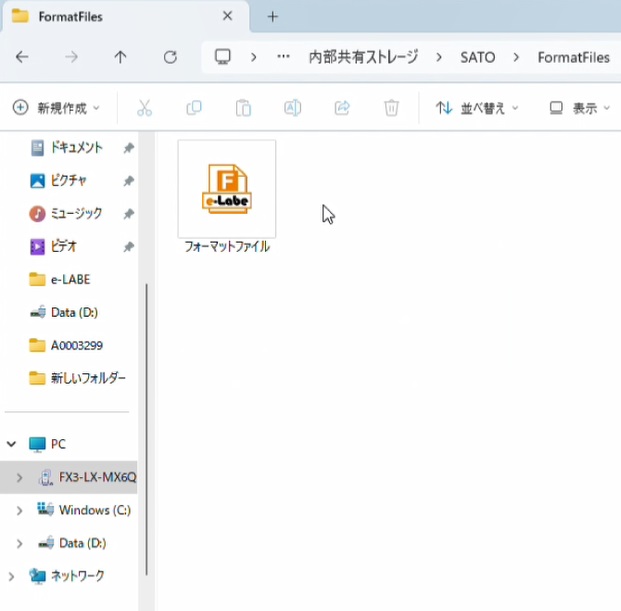Click the Paste clipboard icon

tap(243, 108)
